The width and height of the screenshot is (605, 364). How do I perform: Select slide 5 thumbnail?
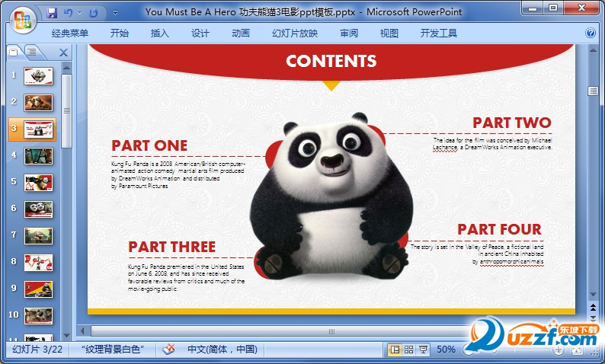pyautogui.click(x=38, y=183)
